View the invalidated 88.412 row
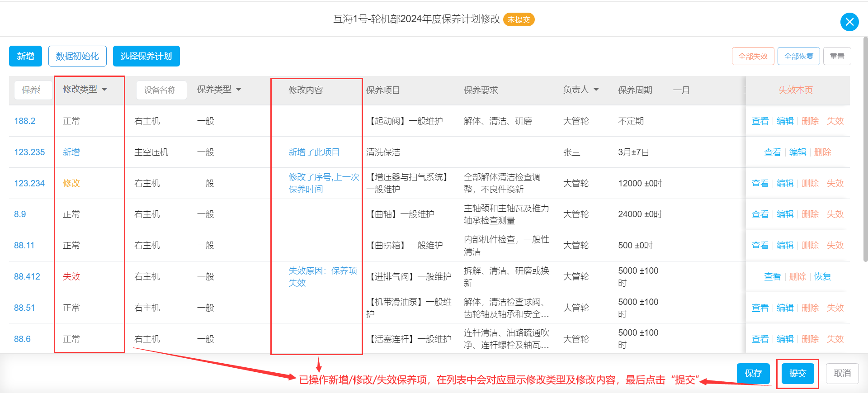The width and height of the screenshot is (868, 394). [x=773, y=276]
